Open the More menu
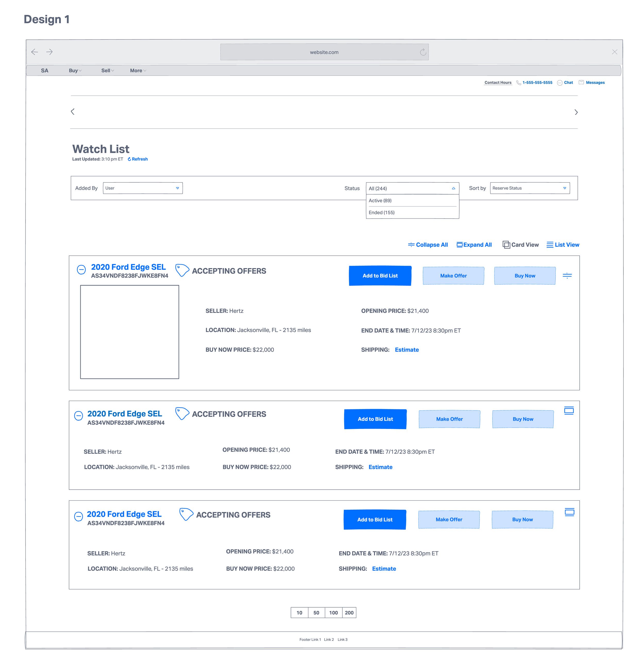 point(138,70)
